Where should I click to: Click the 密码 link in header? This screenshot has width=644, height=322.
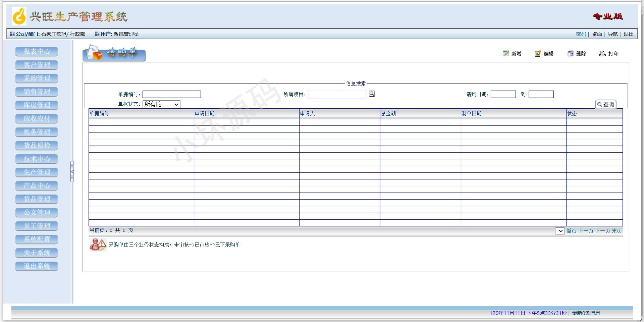pos(581,34)
